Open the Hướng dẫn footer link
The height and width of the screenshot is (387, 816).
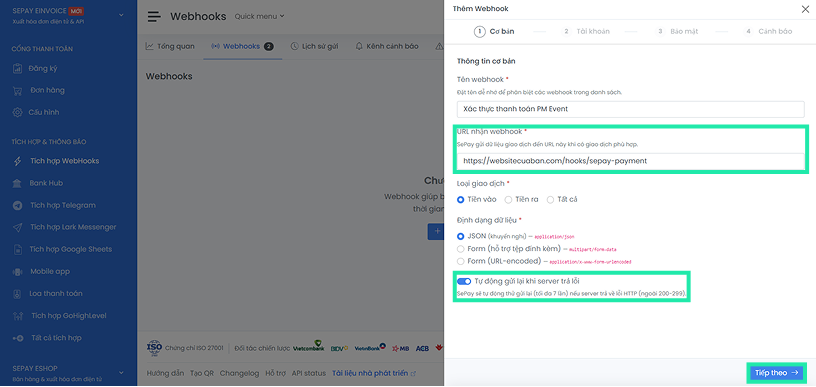click(165, 373)
